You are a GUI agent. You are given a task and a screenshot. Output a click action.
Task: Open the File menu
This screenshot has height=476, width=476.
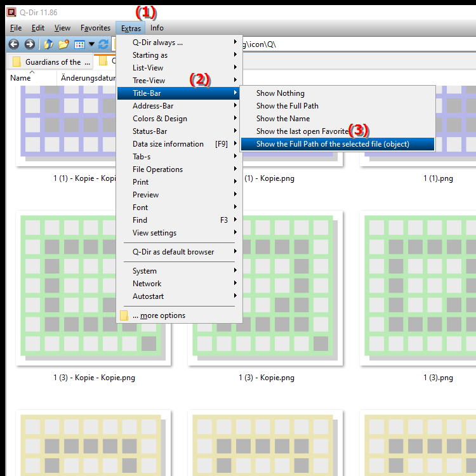(x=16, y=28)
